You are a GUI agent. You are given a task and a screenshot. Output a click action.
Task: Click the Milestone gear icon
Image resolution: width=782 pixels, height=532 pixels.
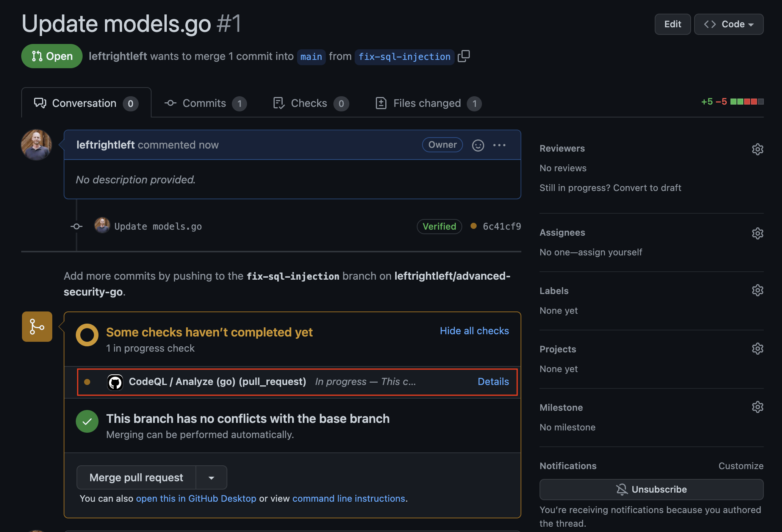coord(757,407)
